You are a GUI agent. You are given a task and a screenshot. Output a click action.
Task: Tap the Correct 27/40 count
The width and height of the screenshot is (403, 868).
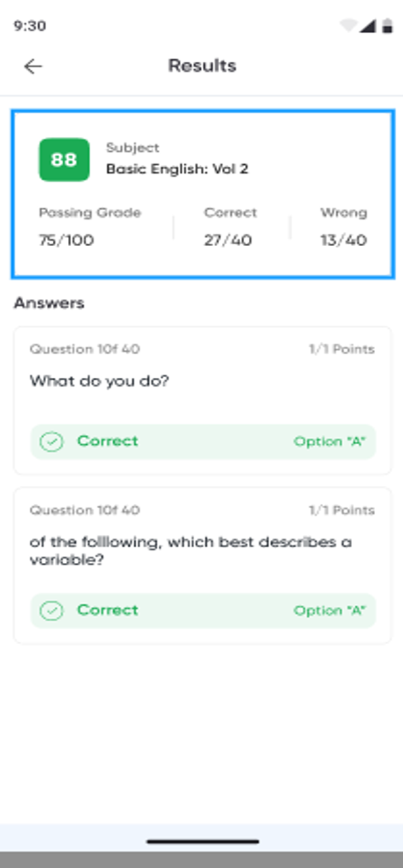(x=228, y=240)
